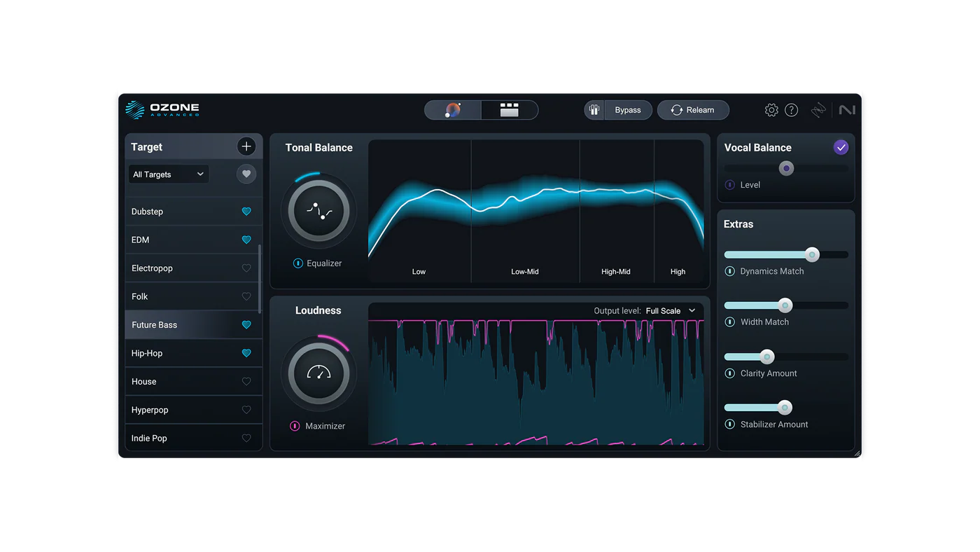
Task: Click the Tonal Balance EQ knob
Action: click(x=318, y=211)
